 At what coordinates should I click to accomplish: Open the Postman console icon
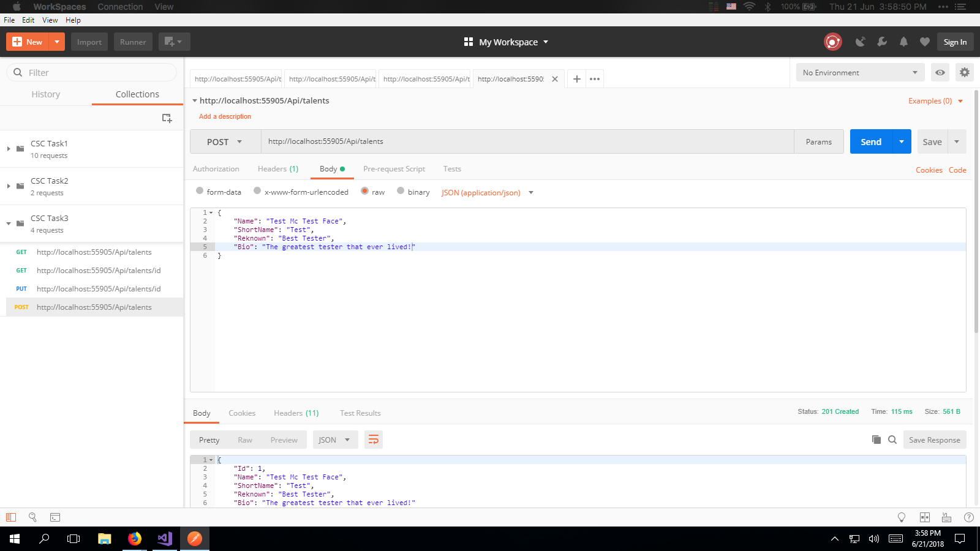(x=55, y=517)
